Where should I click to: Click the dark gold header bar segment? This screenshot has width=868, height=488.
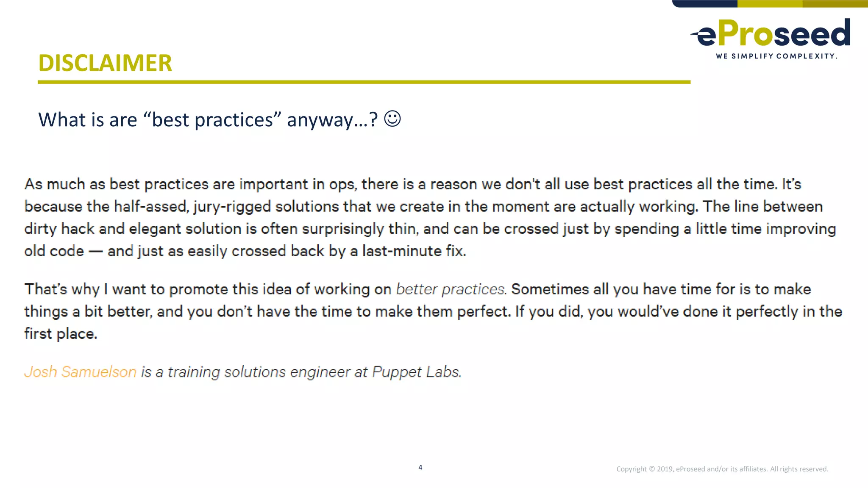coord(835,3)
